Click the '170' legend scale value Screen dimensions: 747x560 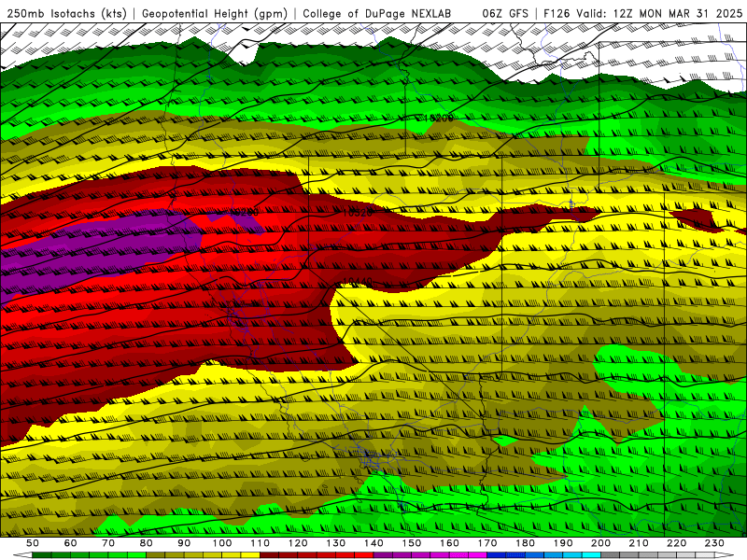coord(487,543)
